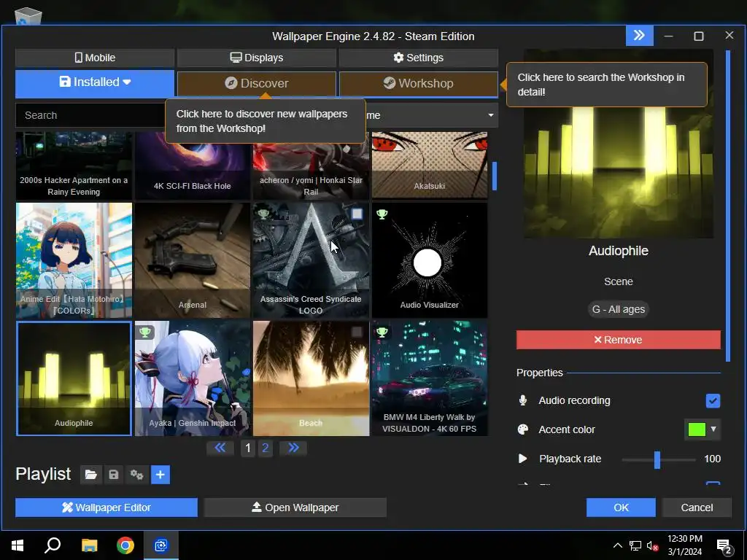Click trophy icon on Audio Visualizer thumbnail

[382, 214]
